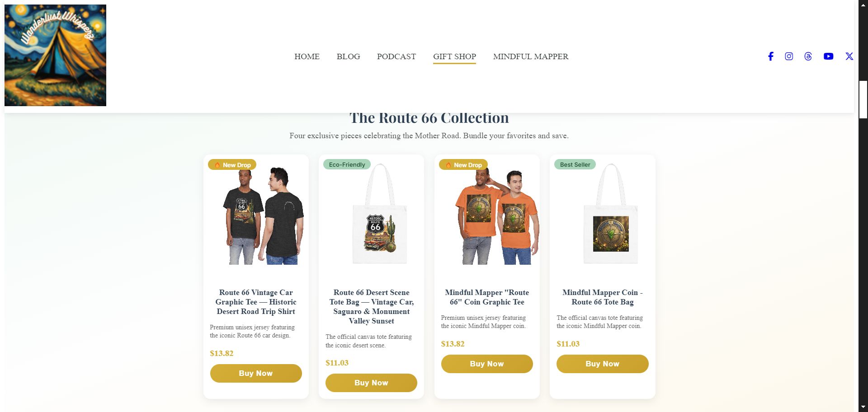Open the Instagram social icon
The width and height of the screenshot is (868, 412).
(x=789, y=56)
